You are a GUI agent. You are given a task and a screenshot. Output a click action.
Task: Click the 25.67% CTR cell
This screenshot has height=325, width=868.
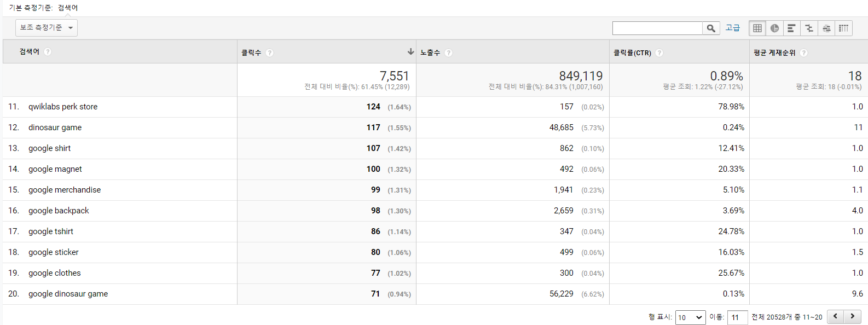[x=731, y=273]
